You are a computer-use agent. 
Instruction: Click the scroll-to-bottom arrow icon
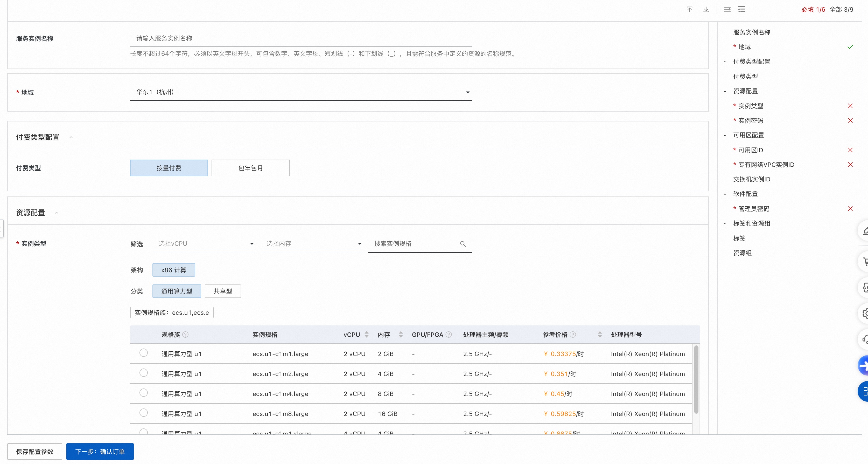pos(706,9)
